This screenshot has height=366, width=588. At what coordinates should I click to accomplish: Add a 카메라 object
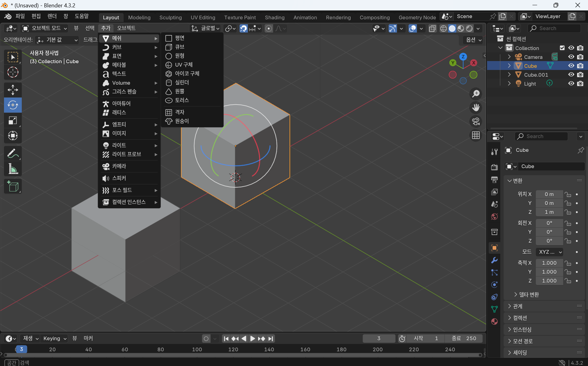point(129,166)
